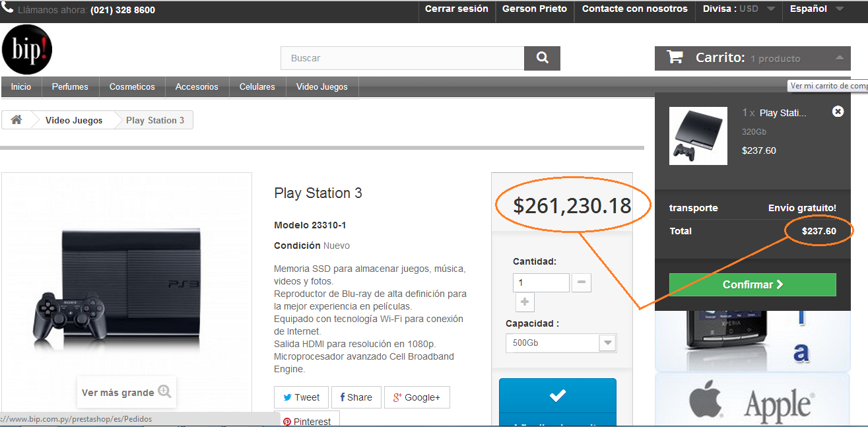Click Cerrar sesión link
The width and height of the screenshot is (868, 427).
(457, 9)
